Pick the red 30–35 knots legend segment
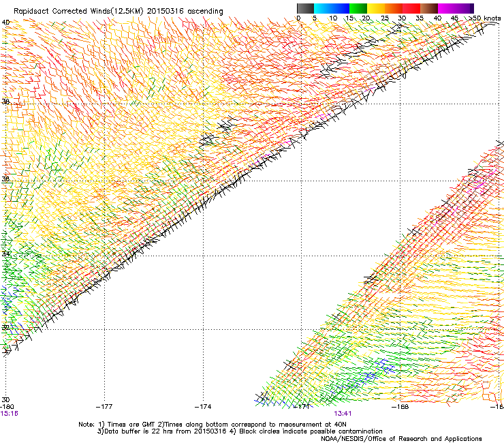The image size is (504, 443). coord(411,8)
